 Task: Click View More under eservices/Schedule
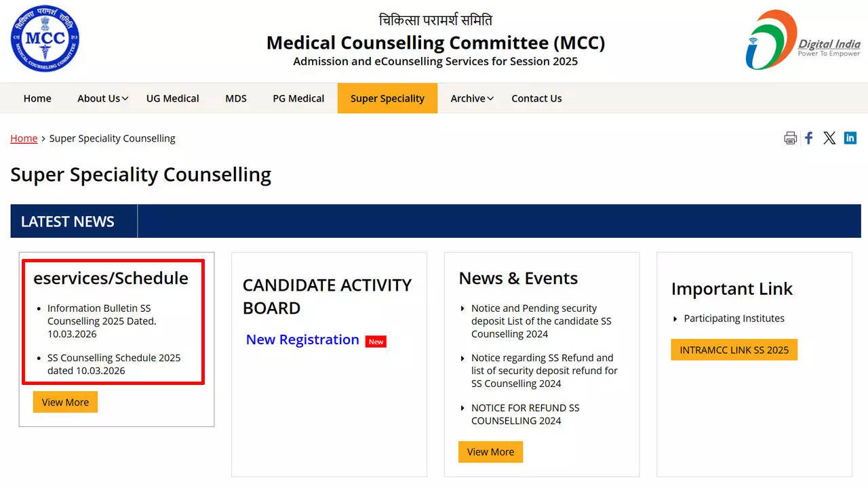pos(65,402)
